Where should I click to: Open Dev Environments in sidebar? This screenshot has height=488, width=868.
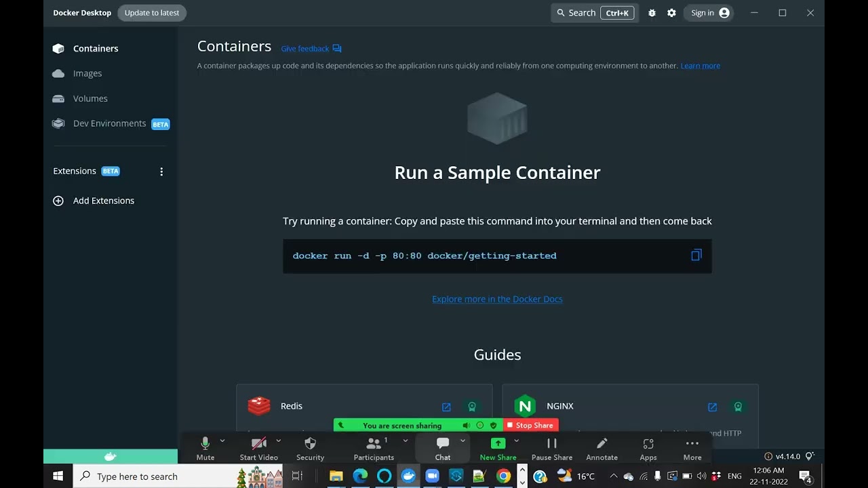point(111,123)
